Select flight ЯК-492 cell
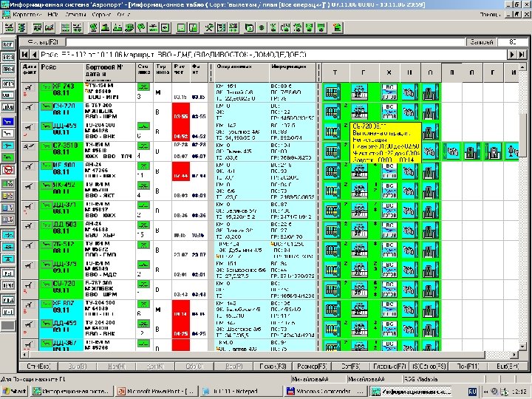The width and height of the screenshot is (532, 399). pyautogui.click(x=61, y=191)
